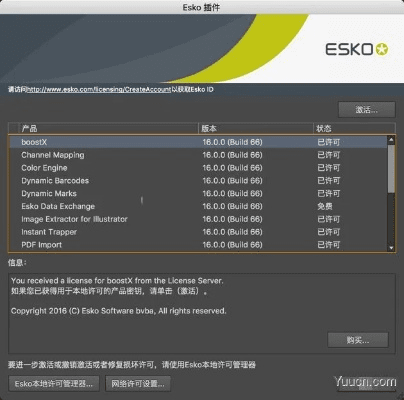The image size is (404, 400).
Task: Click the product list scrollbar thumb
Action: coord(391,168)
